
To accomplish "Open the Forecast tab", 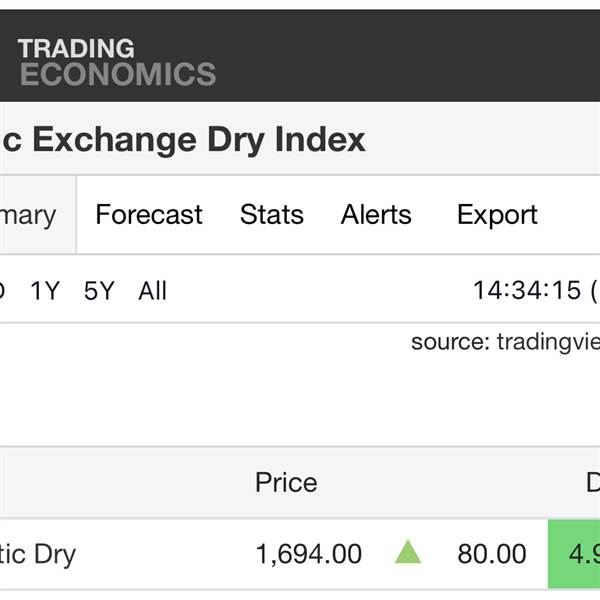I will click(149, 214).
